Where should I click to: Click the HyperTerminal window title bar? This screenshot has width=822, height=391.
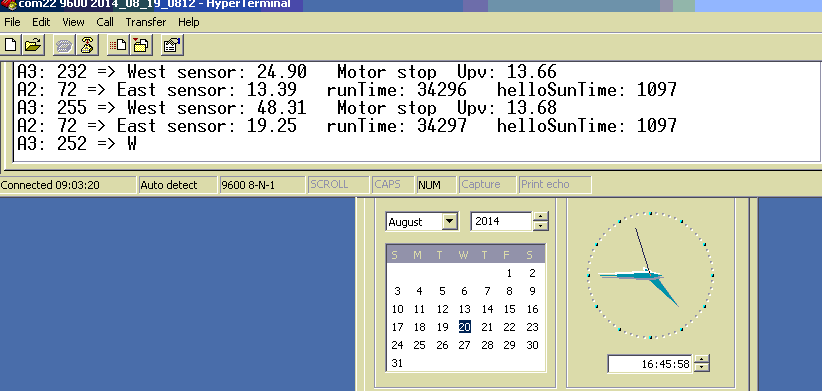tap(411, 5)
